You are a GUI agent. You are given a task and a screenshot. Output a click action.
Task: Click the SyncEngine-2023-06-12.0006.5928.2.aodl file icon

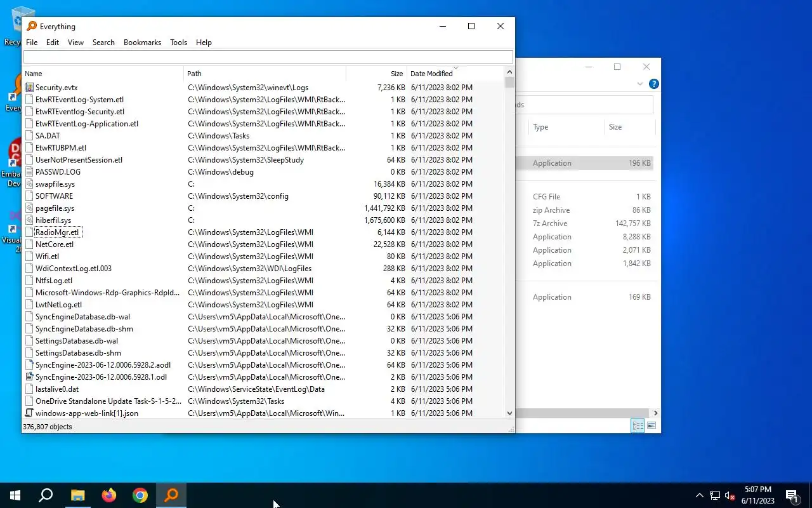[29, 365]
